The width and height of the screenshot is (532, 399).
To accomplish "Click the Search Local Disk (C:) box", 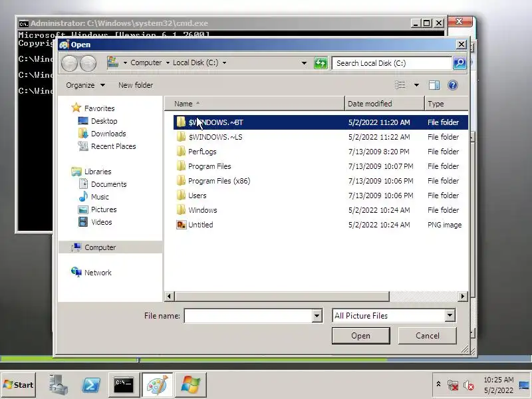I will click(392, 63).
